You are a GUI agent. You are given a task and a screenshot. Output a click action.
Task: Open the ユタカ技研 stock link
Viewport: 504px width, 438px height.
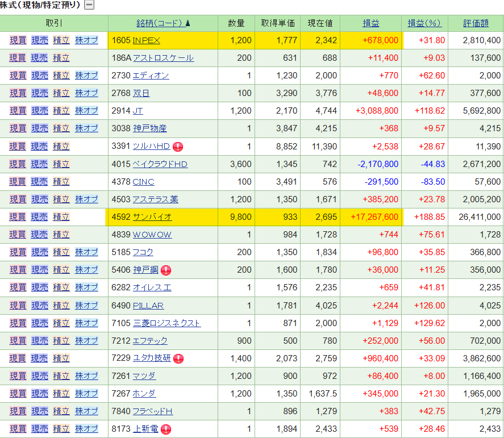click(x=152, y=358)
